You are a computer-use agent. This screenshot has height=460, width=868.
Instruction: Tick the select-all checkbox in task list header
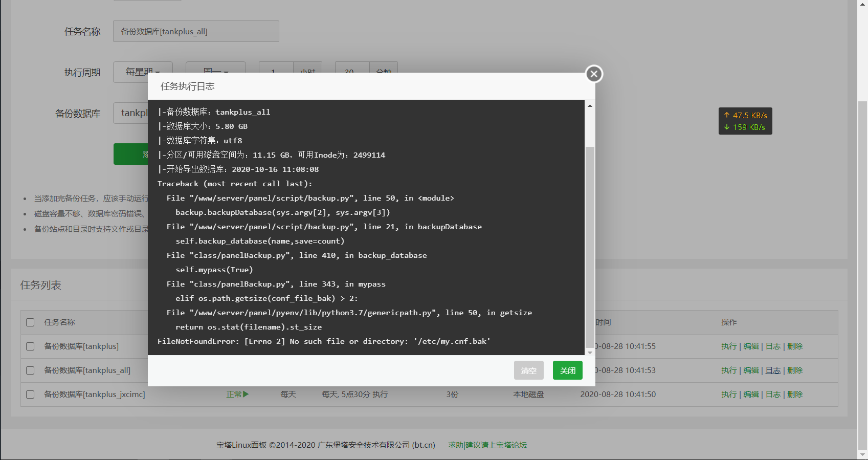click(x=30, y=322)
